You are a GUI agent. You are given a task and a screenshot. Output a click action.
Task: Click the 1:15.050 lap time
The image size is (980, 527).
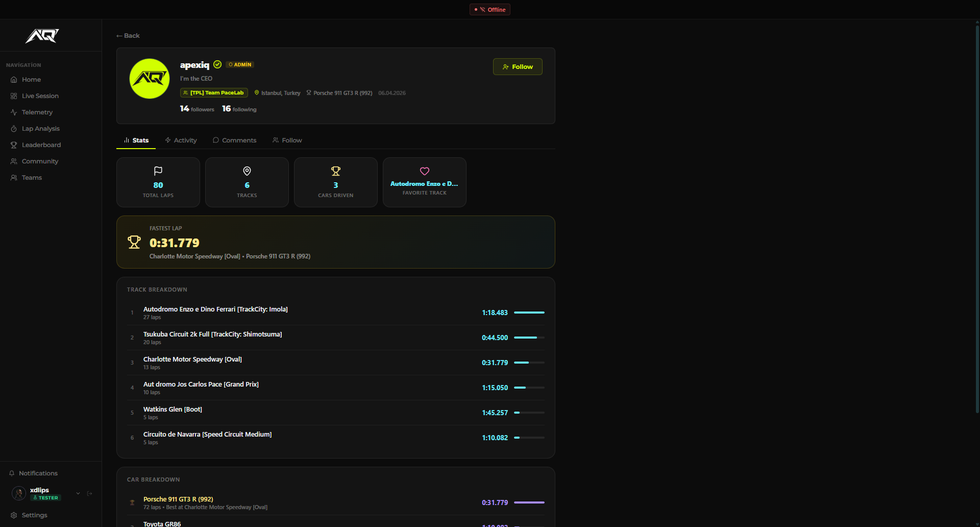495,388
